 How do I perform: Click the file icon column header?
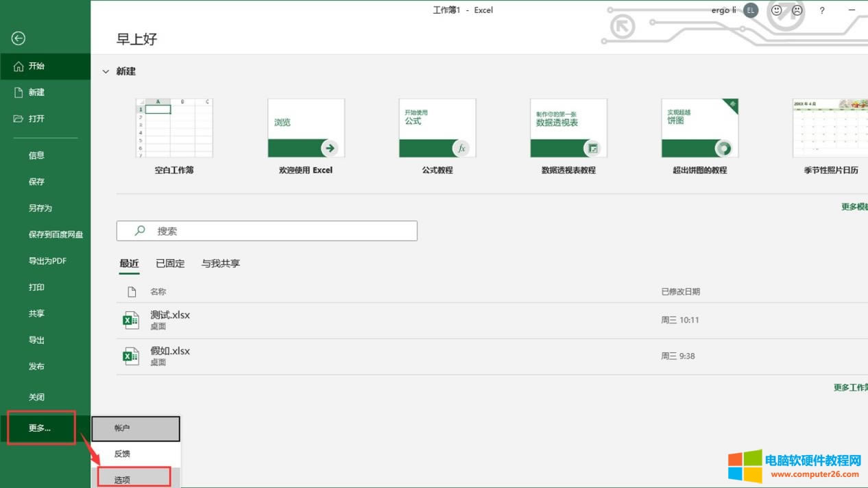pyautogui.click(x=132, y=292)
